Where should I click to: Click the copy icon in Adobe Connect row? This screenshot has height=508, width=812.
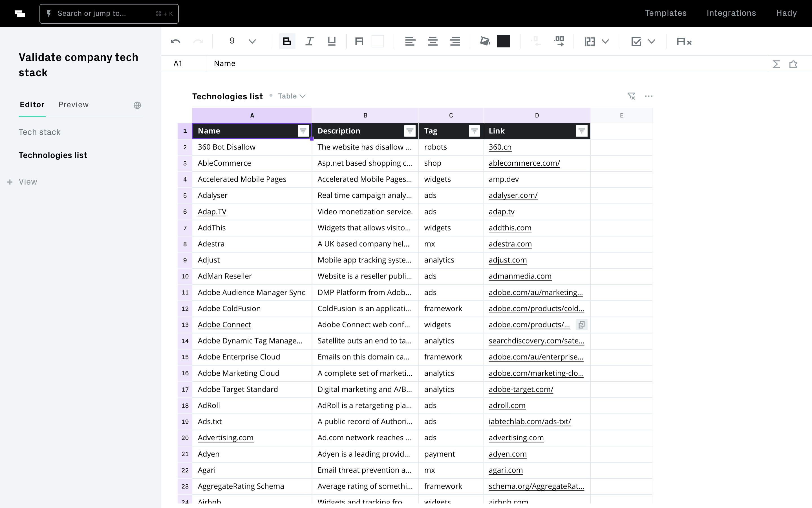tap(581, 325)
